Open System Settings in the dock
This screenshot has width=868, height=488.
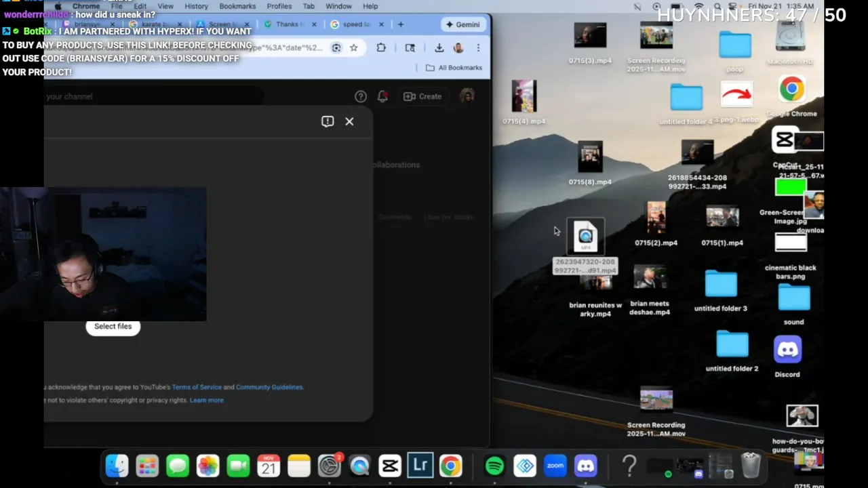330,466
